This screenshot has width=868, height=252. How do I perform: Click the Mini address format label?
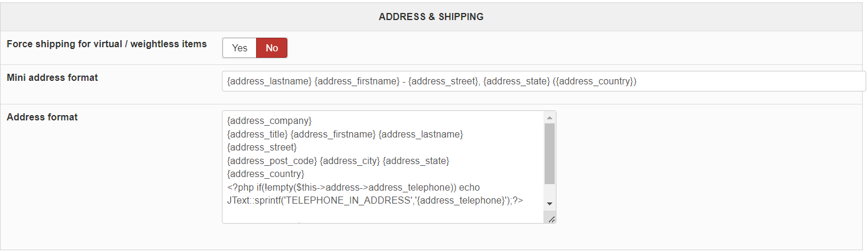(53, 77)
